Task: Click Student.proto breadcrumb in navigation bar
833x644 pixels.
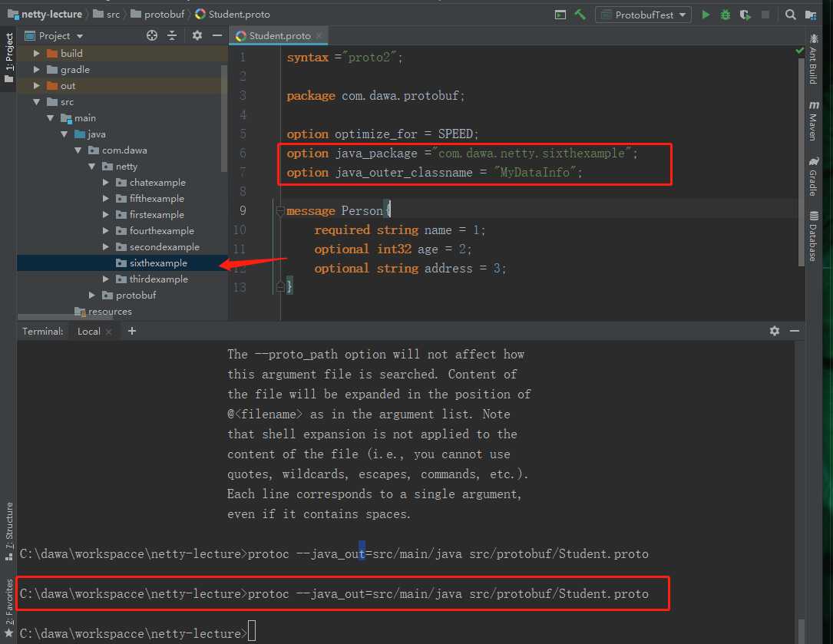Action: [233, 15]
